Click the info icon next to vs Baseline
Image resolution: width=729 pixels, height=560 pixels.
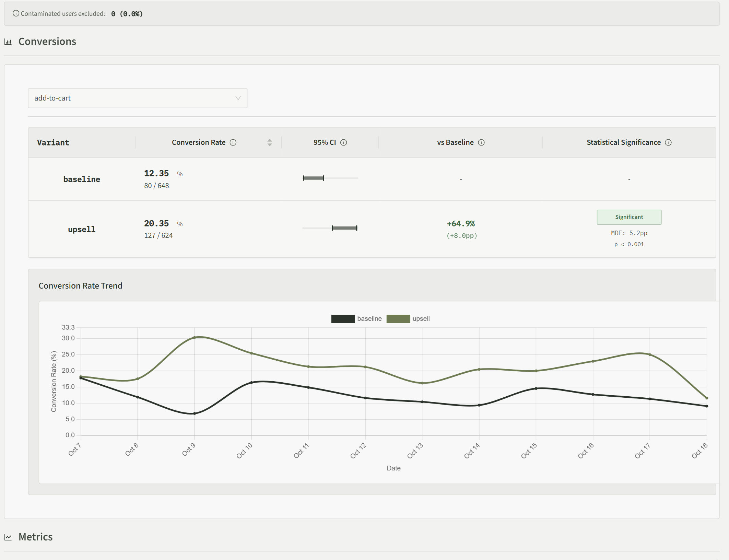click(x=481, y=142)
